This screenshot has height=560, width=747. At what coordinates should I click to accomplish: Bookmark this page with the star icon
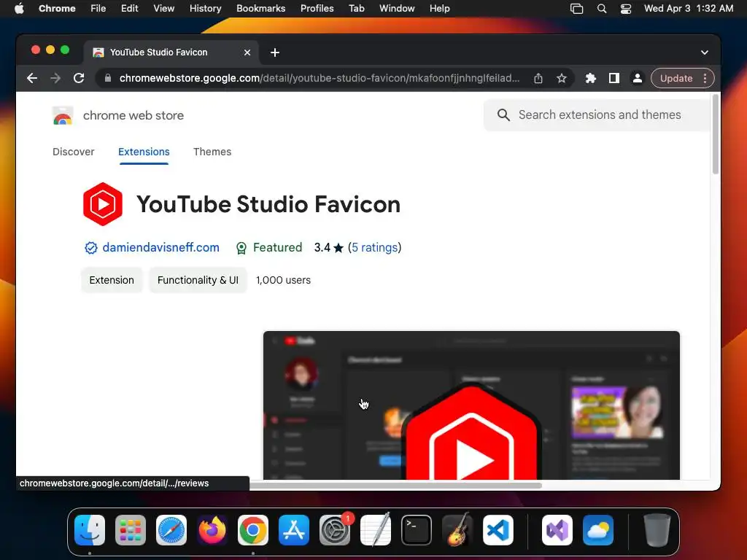(562, 78)
